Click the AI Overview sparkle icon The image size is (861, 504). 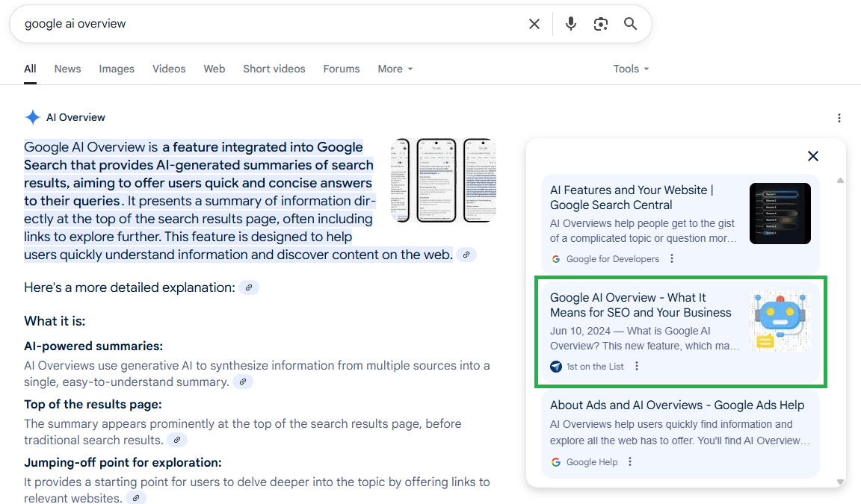tap(32, 117)
